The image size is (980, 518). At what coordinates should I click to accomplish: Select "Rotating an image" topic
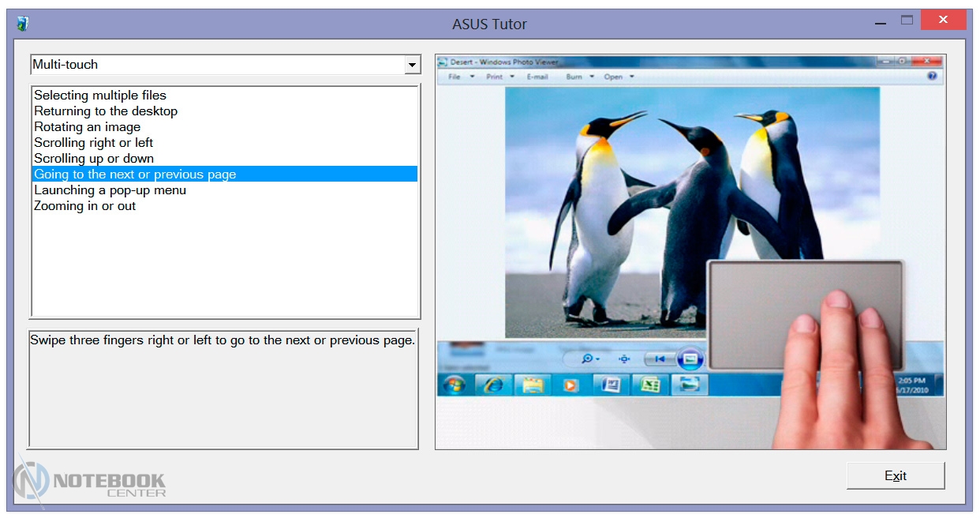[x=88, y=127]
